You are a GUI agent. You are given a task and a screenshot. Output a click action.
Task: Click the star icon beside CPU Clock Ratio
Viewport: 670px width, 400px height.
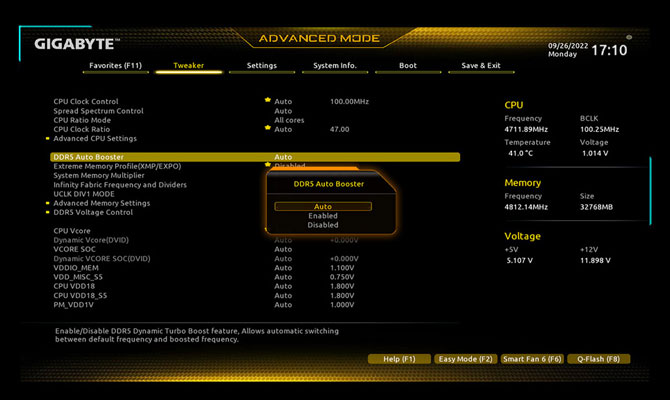(267, 128)
